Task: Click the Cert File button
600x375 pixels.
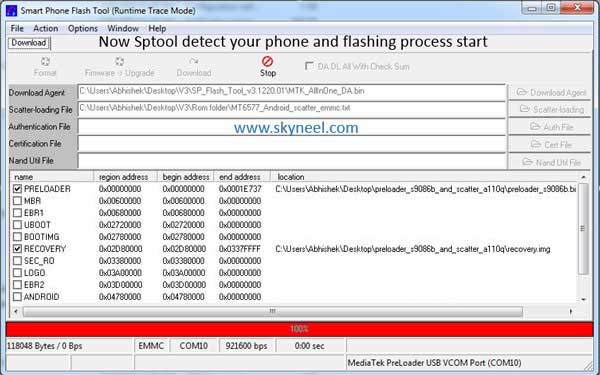Action: (550, 144)
